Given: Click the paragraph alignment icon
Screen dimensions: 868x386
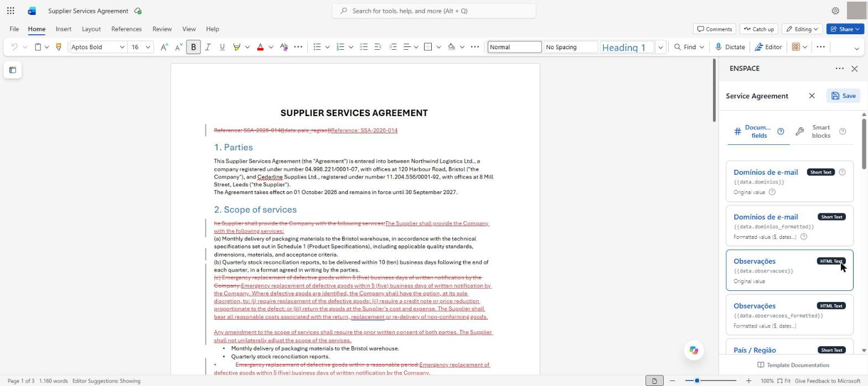Looking at the screenshot, I should [x=407, y=47].
